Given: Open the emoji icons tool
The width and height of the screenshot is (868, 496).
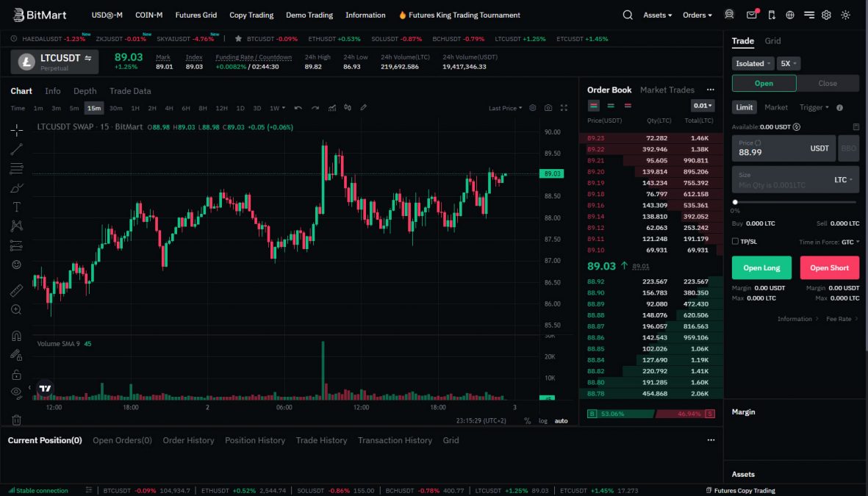Looking at the screenshot, I should coord(17,265).
